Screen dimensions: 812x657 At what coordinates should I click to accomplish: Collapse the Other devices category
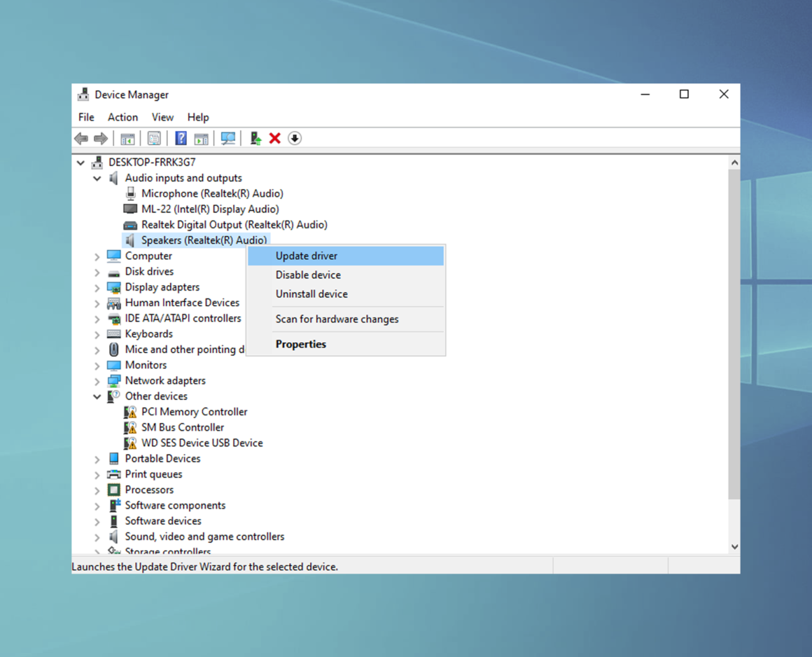(97, 396)
